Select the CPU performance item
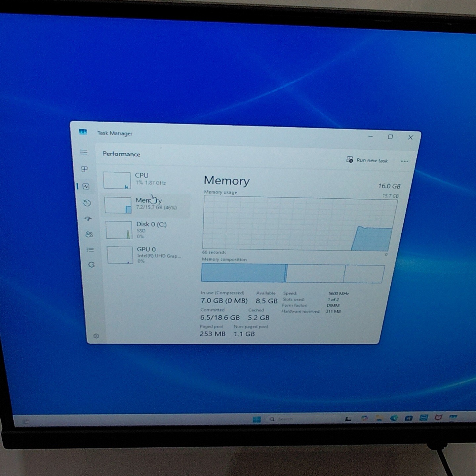Viewport: 476px width, 476px height. [x=145, y=179]
